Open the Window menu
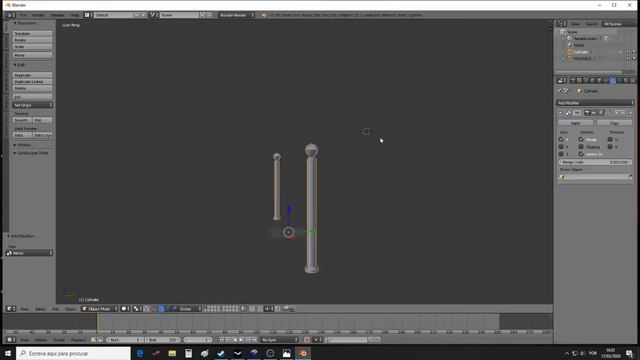Viewport: 640px width, 360px height. pos(58,15)
